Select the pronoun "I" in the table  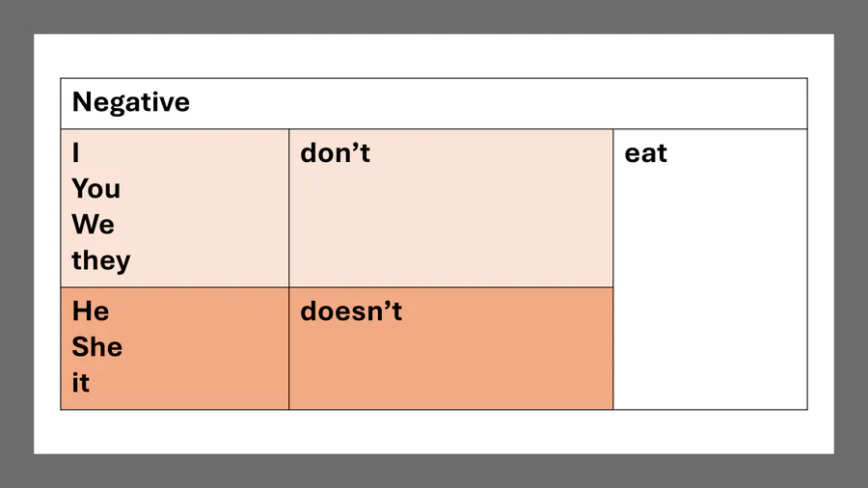tap(76, 153)
